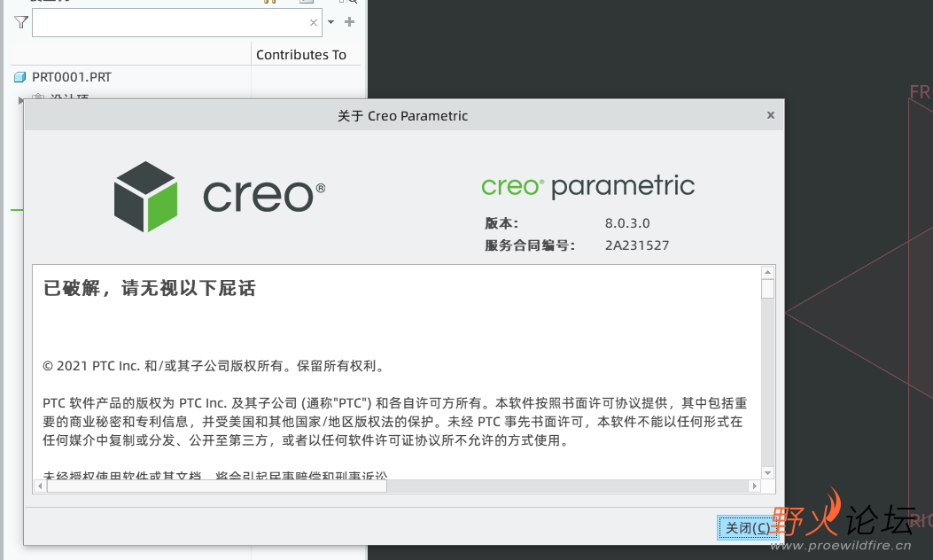Select the PRT0001.PRT tree item
Screen dimensions: 933x560
click(72, 77)
